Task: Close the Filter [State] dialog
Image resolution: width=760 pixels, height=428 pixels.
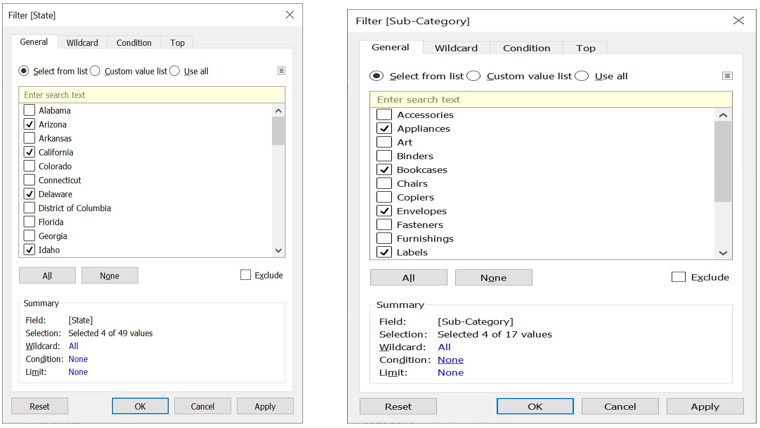Action: [x=289, y=15]
